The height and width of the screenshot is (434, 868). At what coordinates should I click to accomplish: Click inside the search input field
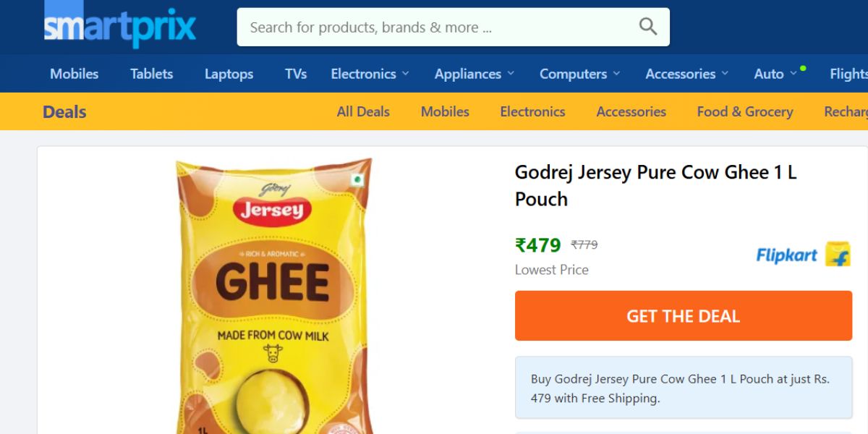[x=434, y=26]
